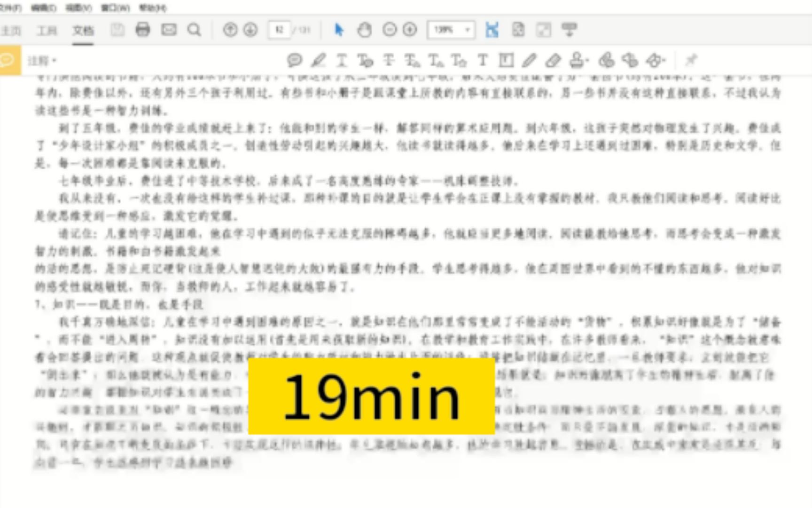Viewport: 812px width, 508px height.
Task: Zoom in with the plus icon
Action: coord(410,30)
